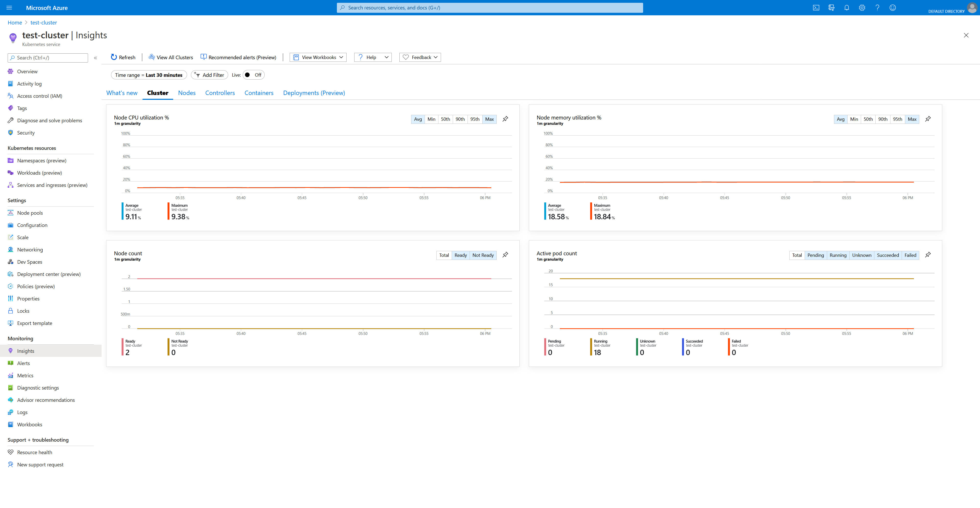Open Home breadcrumb link

click(15, 22)
